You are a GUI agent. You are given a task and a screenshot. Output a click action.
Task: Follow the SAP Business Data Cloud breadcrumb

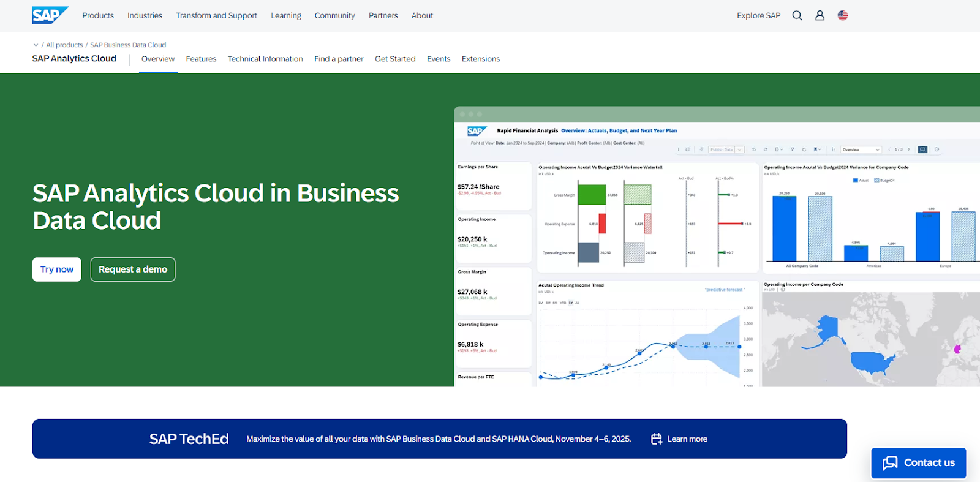(x=128, y=45)
